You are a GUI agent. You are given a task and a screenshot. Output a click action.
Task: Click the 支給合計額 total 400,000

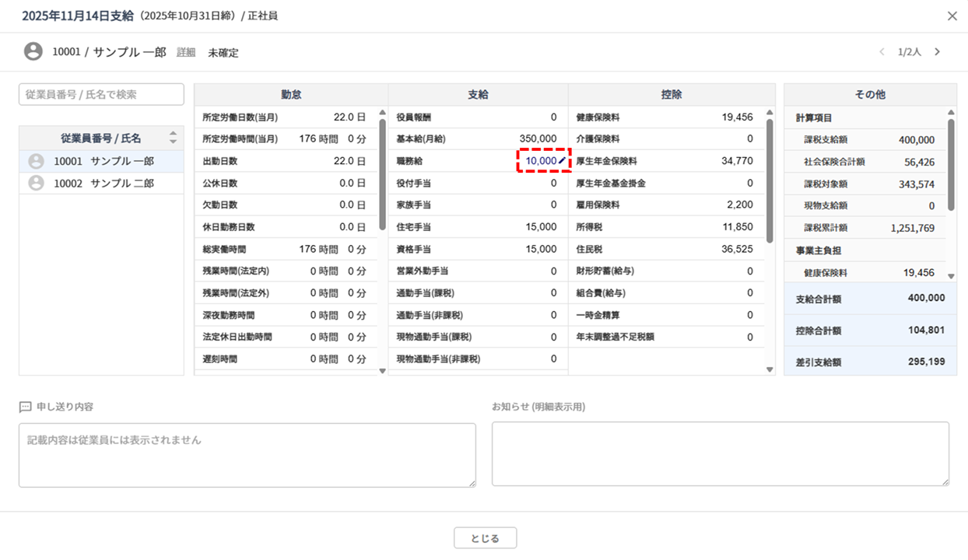point(926,298)
